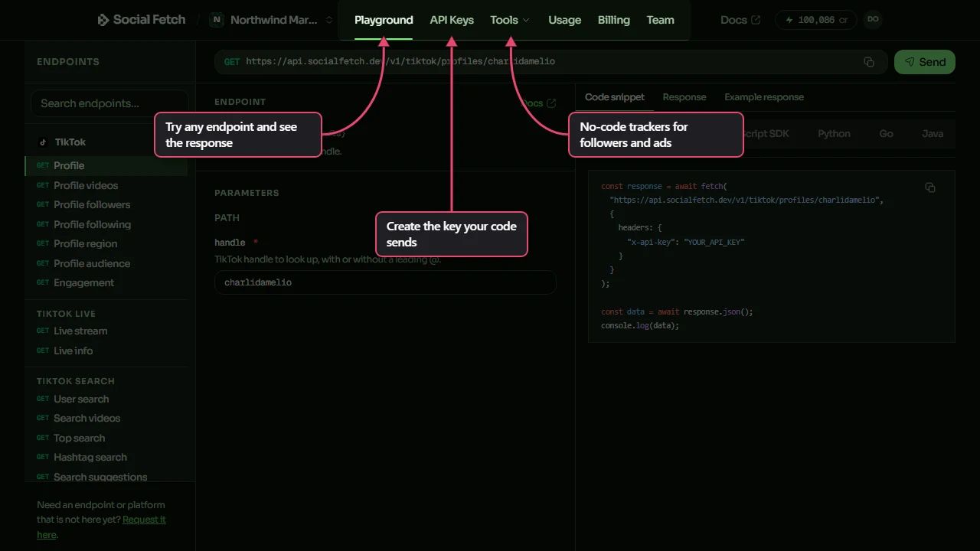Click the 100,086 cr credits badge
980x551 pixels.
[x=816, y=20]
